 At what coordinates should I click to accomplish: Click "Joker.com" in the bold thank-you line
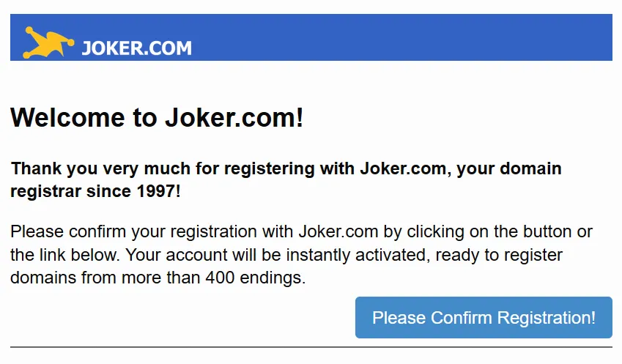point(403,168)
